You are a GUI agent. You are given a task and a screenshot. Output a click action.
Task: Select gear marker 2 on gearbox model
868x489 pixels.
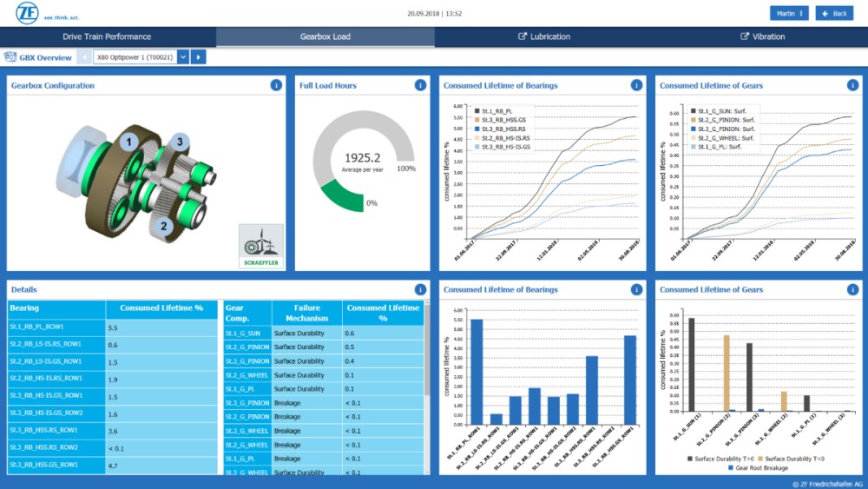162,226
